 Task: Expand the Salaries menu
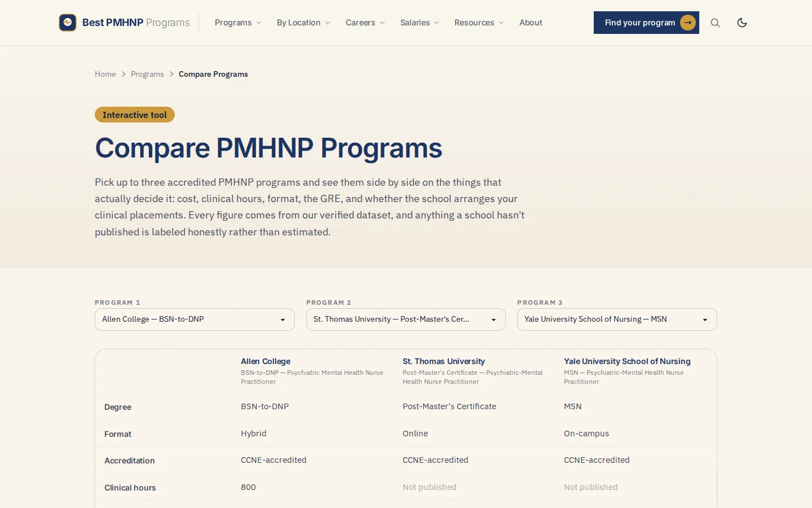pos(420,23)
